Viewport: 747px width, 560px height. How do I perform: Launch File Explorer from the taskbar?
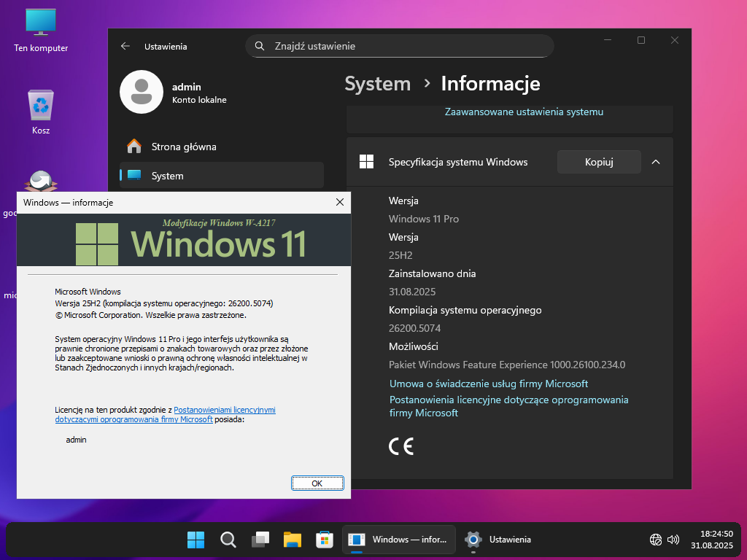tap(293, 540)
